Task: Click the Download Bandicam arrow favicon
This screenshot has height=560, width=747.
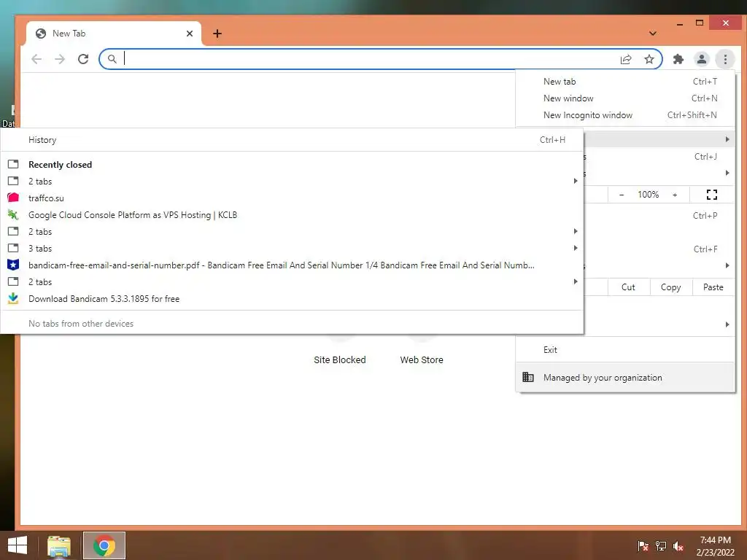Action: click(13, 298)
